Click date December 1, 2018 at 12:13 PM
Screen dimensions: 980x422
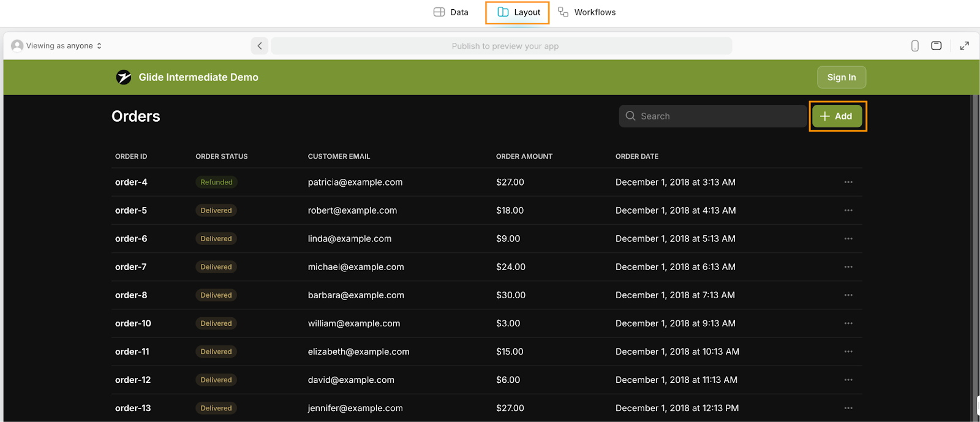point(677,408)
